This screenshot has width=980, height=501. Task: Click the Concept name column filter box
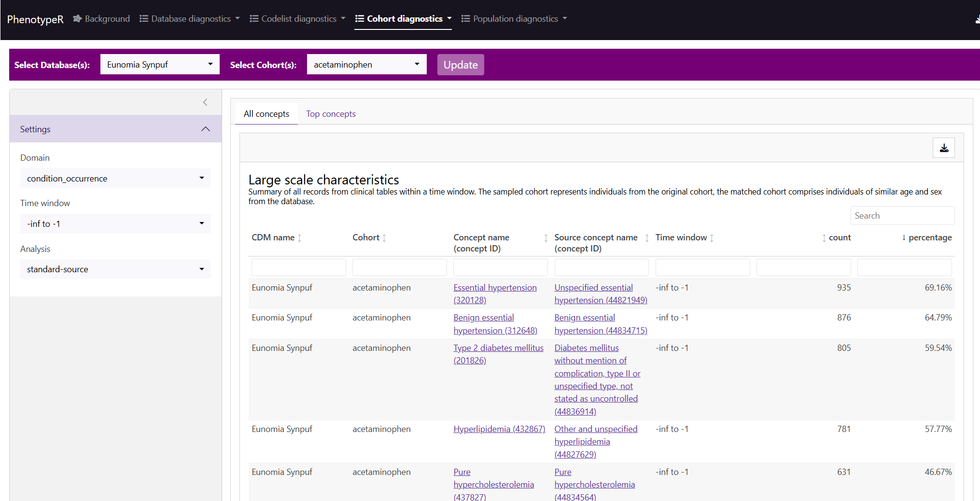500,267
